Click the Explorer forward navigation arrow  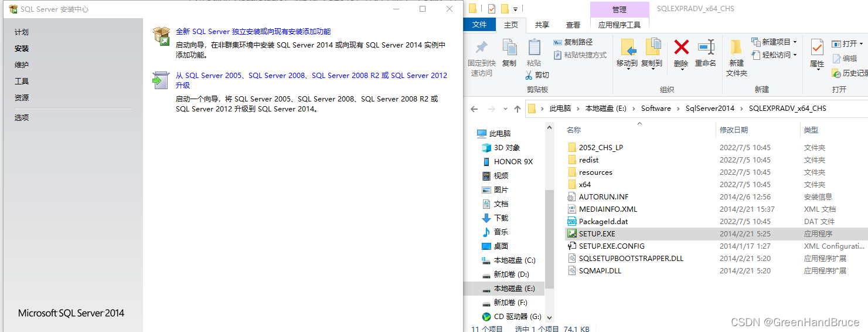(491, 109)
